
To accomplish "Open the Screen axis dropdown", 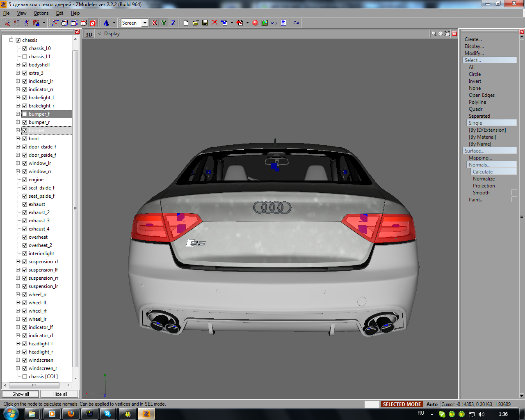I will 145,23.
